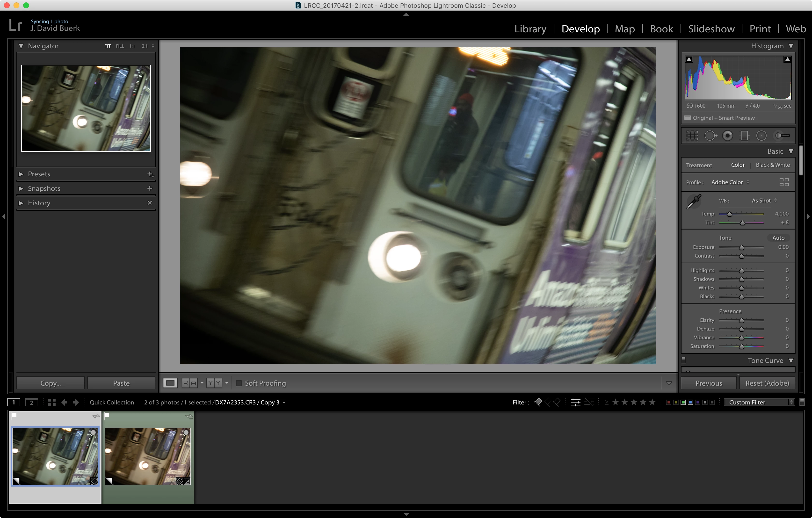Image resolution: width=812 pixels, height=518 pixels.
Task: Switch to Grid view in the filmstrip bar
Action: (x=51, y=402)
